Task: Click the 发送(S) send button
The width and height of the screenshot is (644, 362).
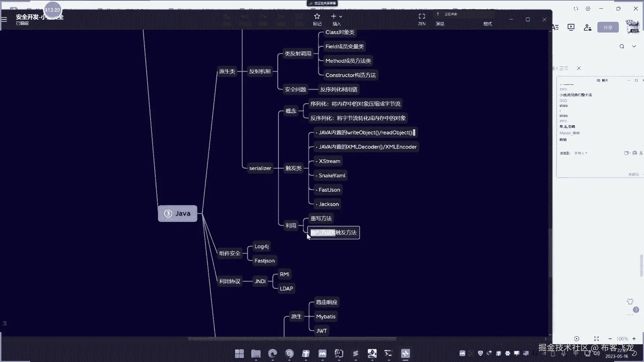Action: click(633, 174)
